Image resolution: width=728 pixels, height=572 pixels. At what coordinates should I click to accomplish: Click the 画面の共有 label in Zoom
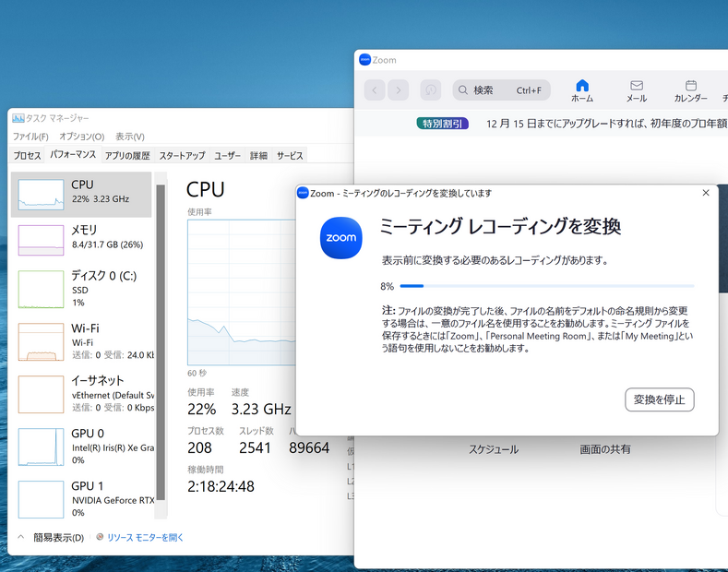(x=605, y=449)
